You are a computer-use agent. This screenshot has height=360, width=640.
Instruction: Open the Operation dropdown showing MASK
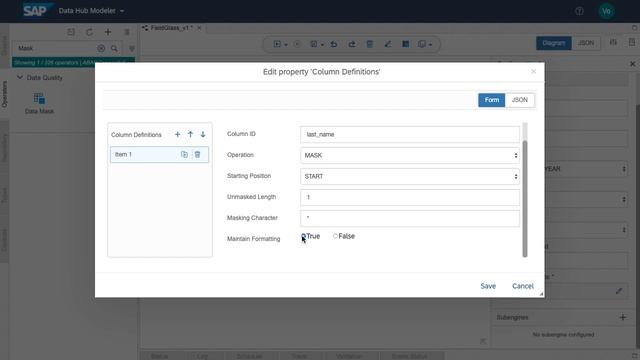[x=410, y=155]
